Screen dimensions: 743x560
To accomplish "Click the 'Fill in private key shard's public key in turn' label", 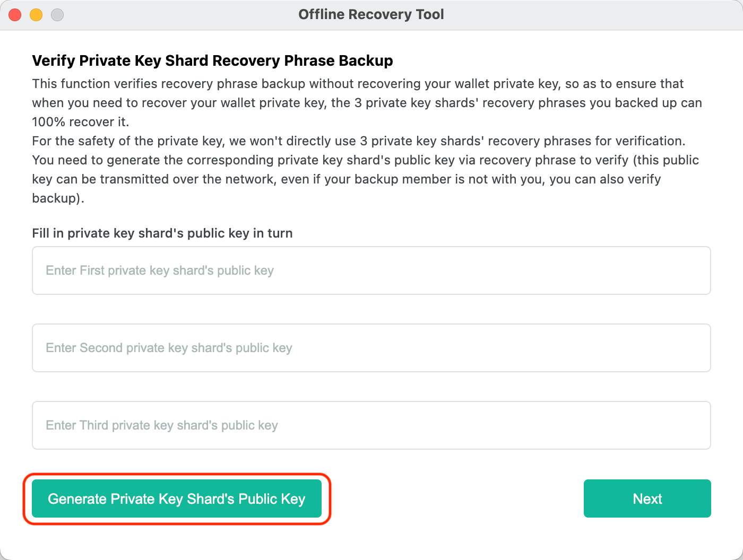I will [x=162, y=233].
